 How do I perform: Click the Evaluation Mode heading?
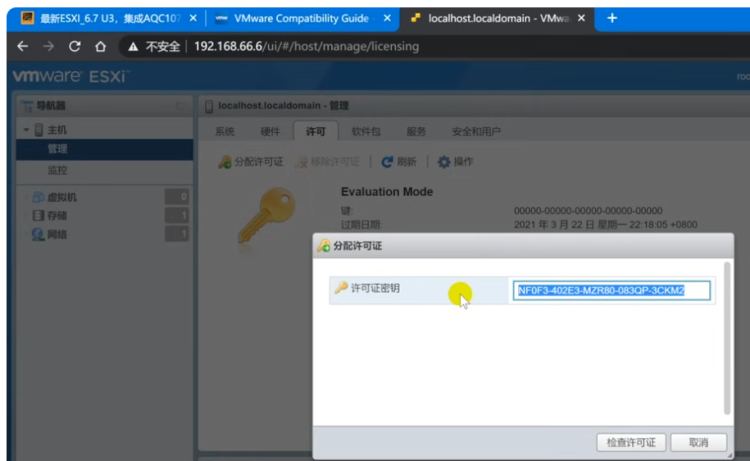click(x=387, y=192)
